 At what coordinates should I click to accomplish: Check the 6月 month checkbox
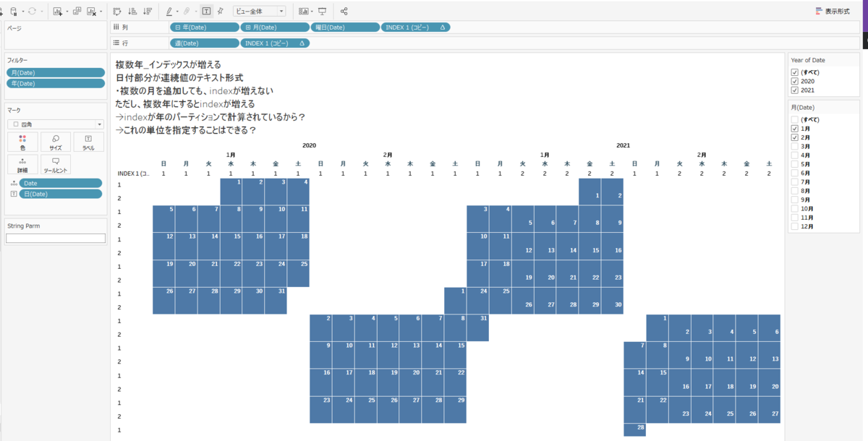tap(795, 173)
